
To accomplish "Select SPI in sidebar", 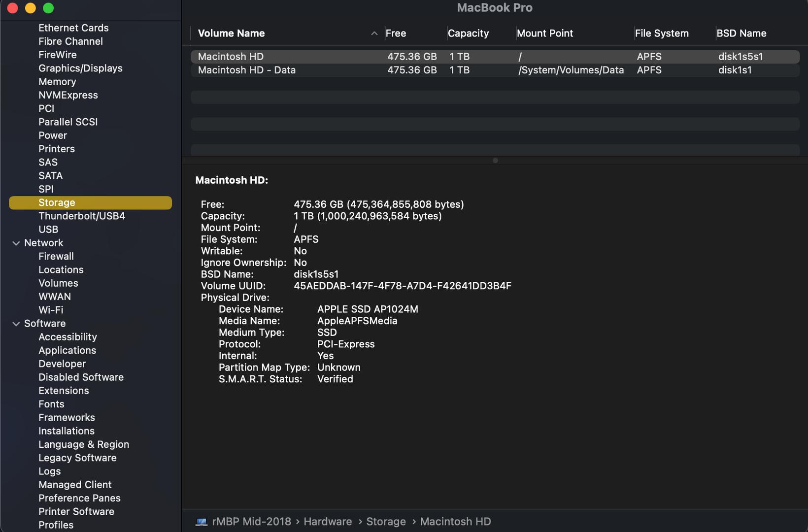I will pyautogui.click(x=46, y=189).
